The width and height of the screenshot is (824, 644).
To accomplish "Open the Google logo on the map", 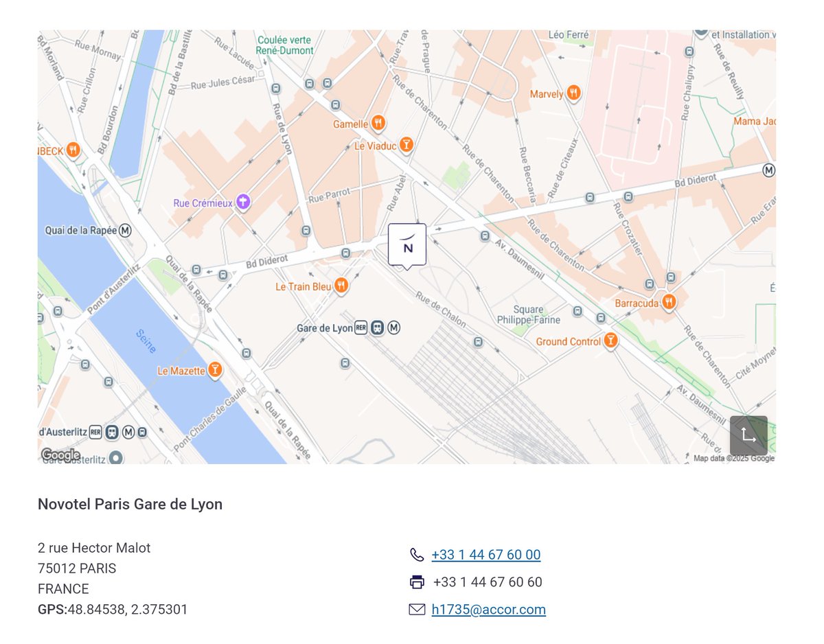I will point(60,455).
